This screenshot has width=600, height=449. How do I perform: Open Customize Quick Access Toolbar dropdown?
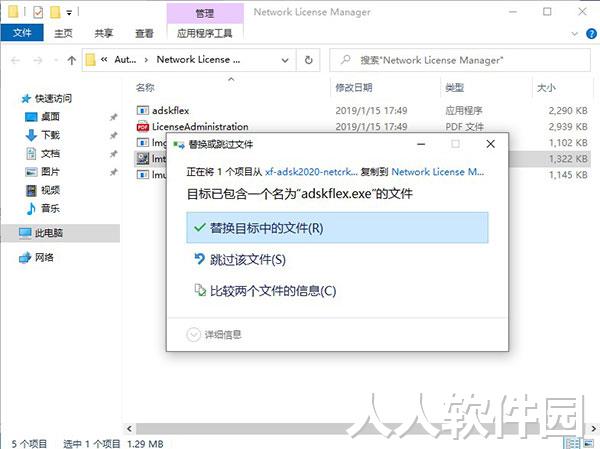coord(69,13)
